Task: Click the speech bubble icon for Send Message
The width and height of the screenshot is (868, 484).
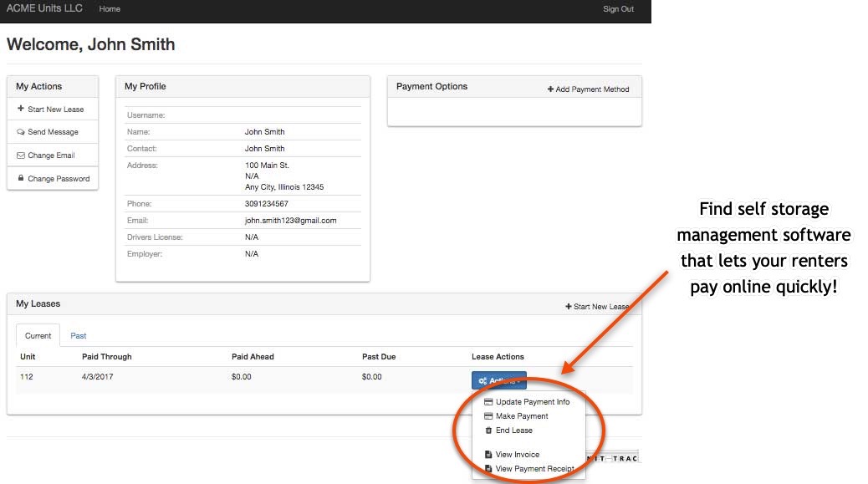Action: pyautogui.click(x=21, y=132)
